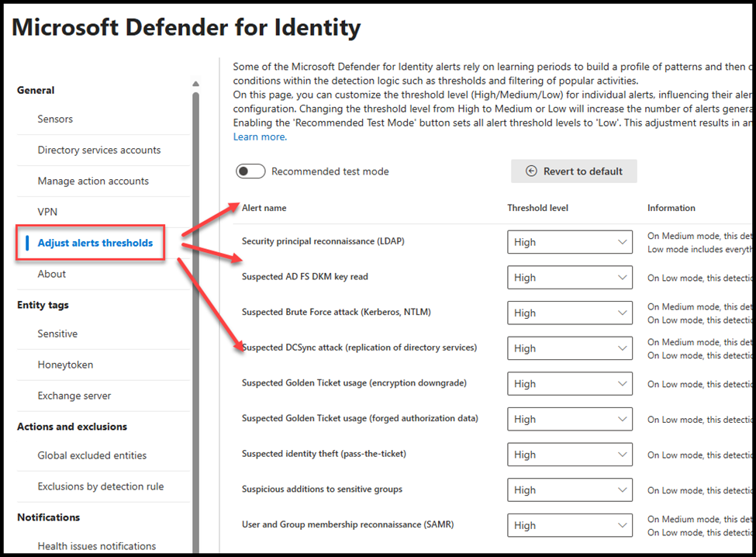
Task: Open Global excluded entities
Action: point(92,455)
